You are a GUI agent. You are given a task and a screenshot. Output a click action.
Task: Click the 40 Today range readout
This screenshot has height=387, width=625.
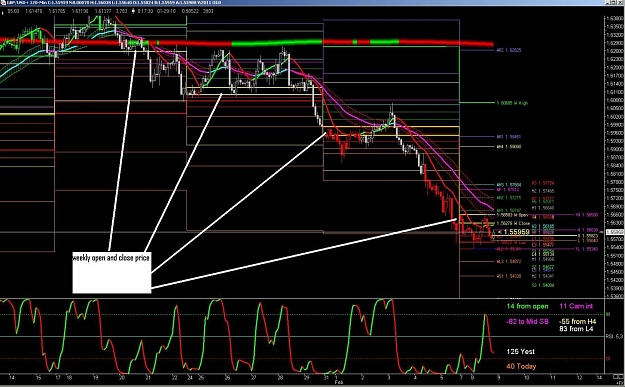tap(521, 366)
